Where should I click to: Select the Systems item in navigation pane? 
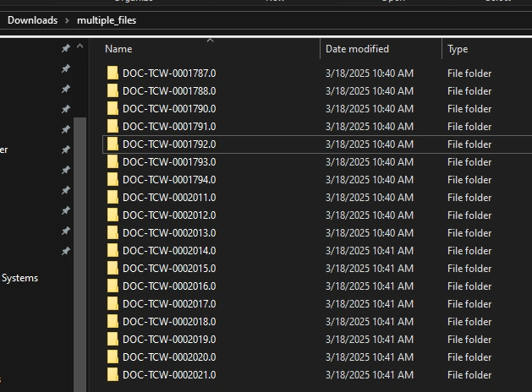[19, 278]
